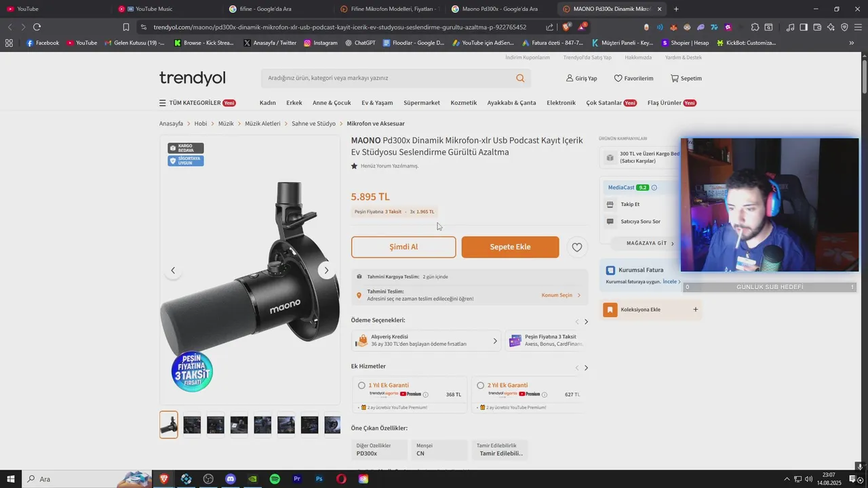Expand Alışveriş Kredisi option chevron
This screenshot has height=488, width=868.
[495, 341]
